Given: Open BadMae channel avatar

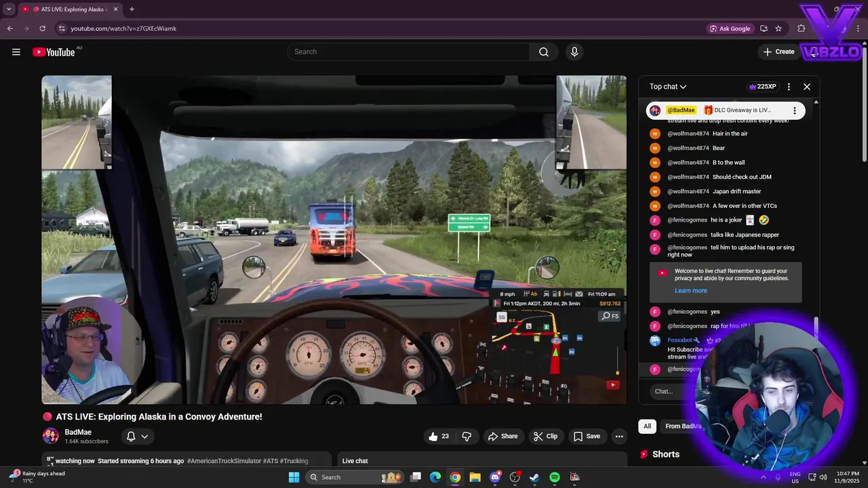Looking at the screenshot, I should coord(51,436).
